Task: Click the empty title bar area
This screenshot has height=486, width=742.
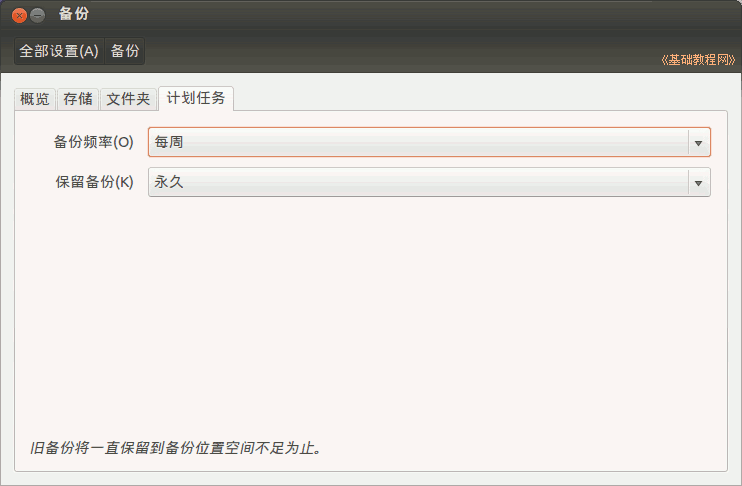Action: click(400, 15)
